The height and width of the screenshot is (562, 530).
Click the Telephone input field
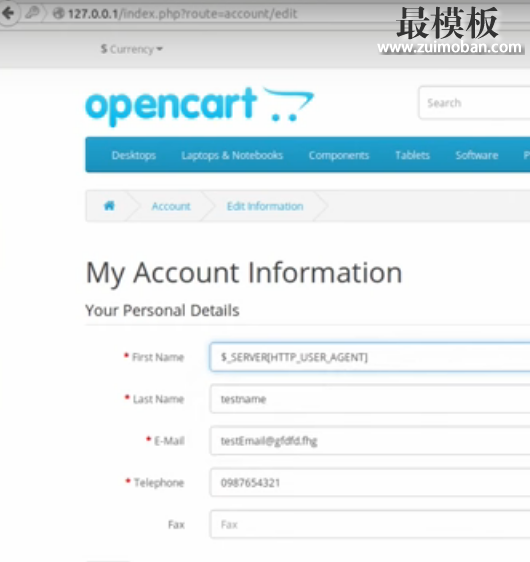(x=370, y=482)
